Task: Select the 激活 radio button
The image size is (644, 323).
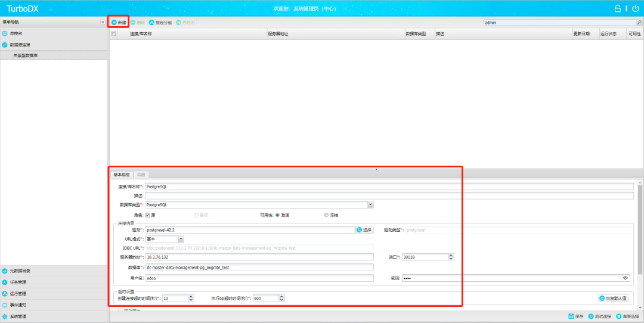Action: (x=278, y=215)
